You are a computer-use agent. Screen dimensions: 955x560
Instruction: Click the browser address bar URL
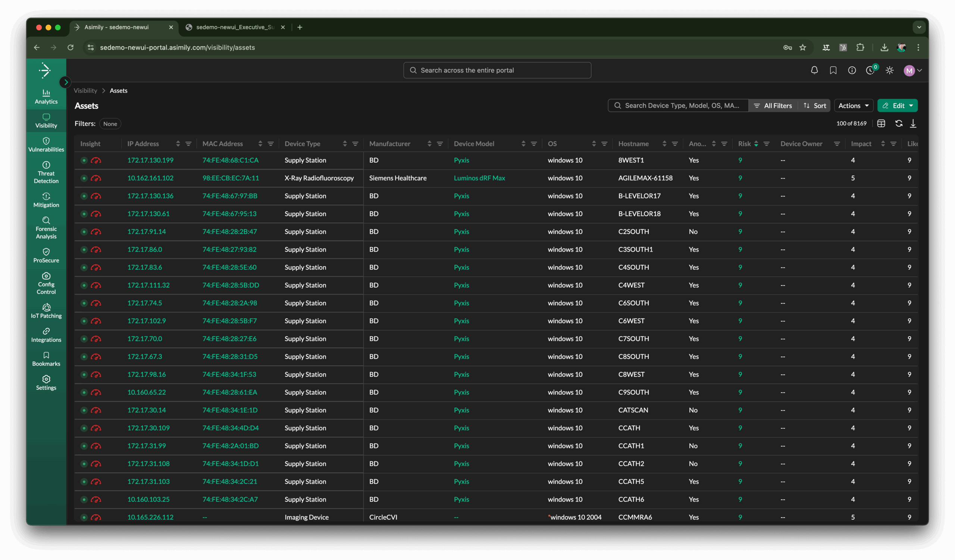click(177, 47)
